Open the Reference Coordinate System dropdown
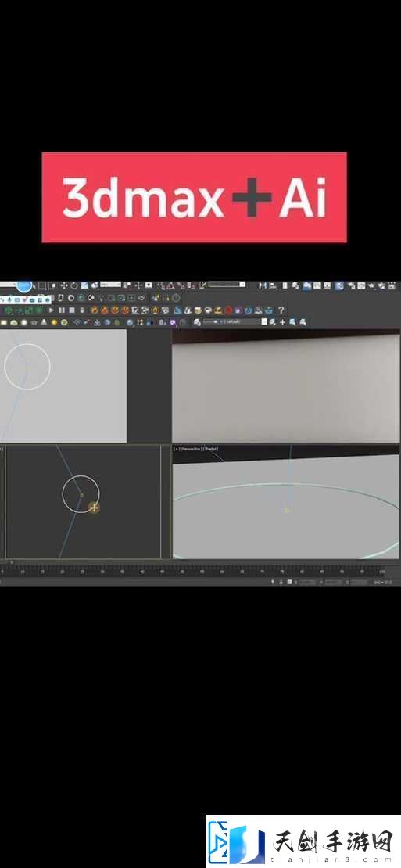401x868 pixels. point(111,285)
